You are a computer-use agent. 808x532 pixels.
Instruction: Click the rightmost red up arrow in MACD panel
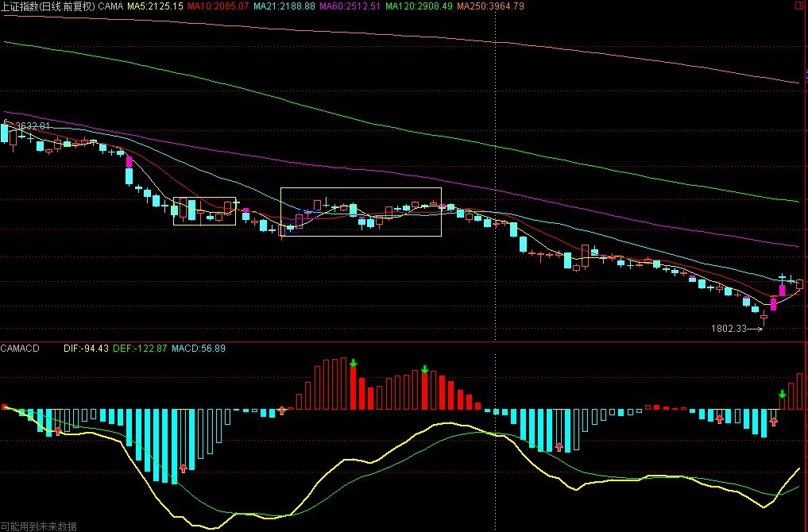point(773,421)
